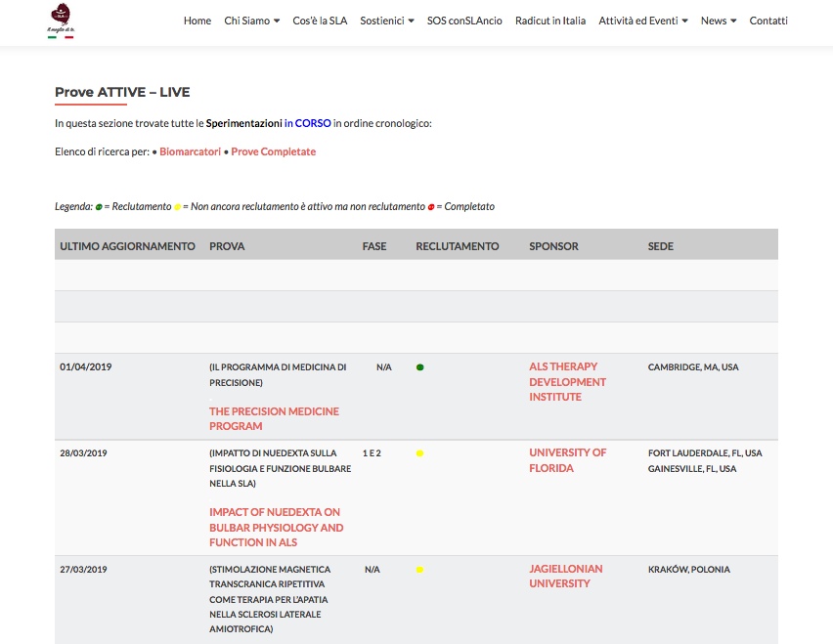Click the Cambridge, MA, USA location cell

click(693, 366)
